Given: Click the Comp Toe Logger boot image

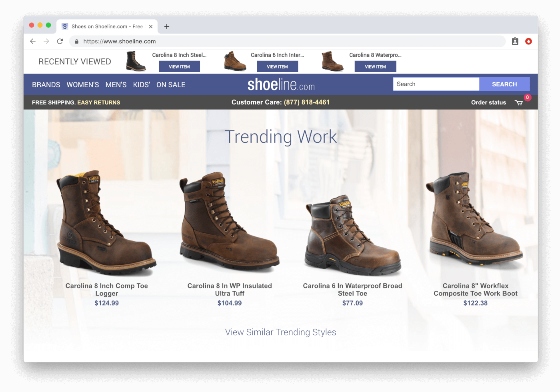Looking at the screenshot, I should pyautogui.click(x=106, y=223).
